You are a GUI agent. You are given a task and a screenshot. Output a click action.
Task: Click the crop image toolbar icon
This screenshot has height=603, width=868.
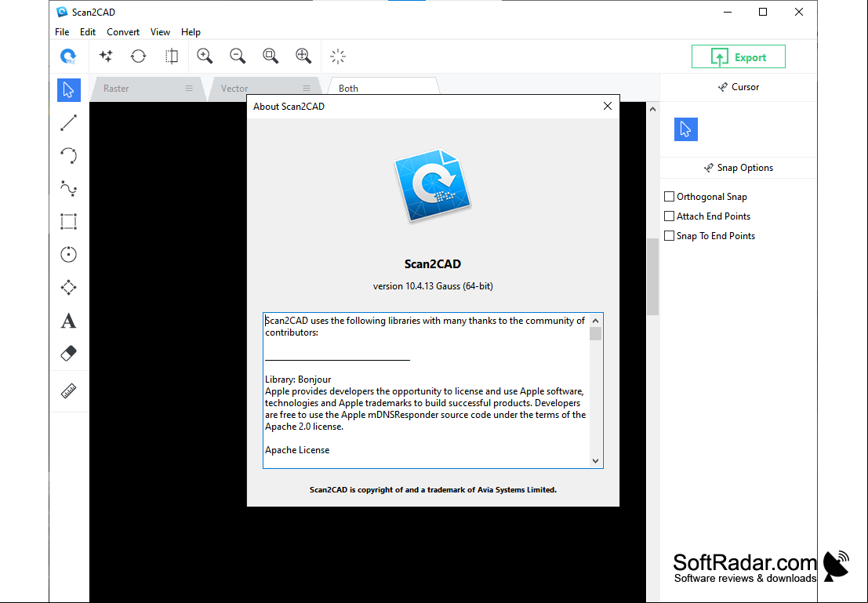172,56
